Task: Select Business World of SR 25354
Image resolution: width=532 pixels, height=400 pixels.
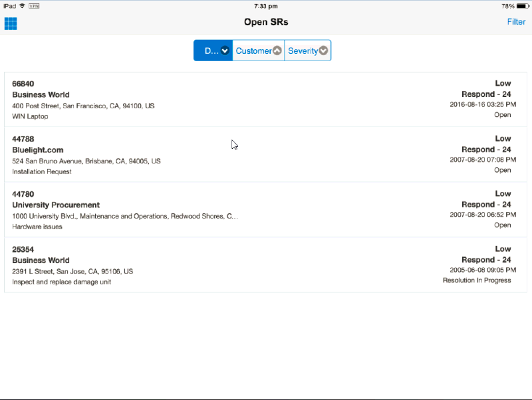Action: click(41, 260)
